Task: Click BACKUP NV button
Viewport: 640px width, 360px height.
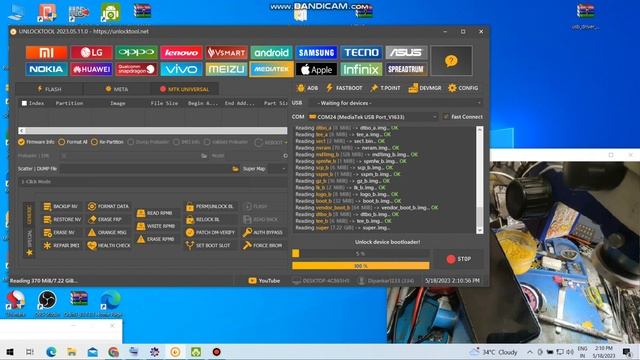Action: (61, 207)
